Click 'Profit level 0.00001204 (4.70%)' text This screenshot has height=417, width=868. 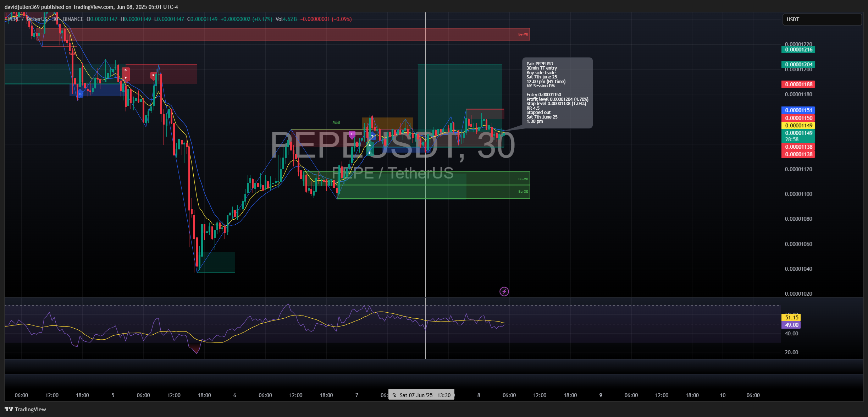tap(557, 99)
